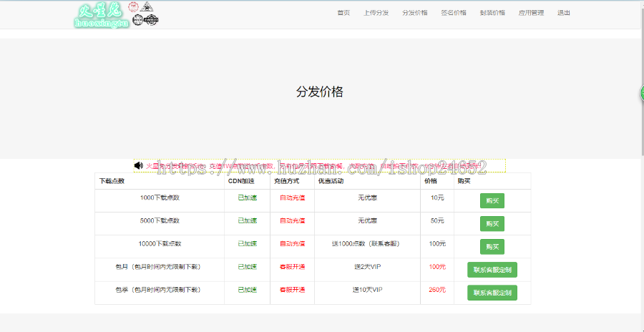Go to 首页 in the top navigation
Screen dimensions: 644x332
click(x=343, y=13)
